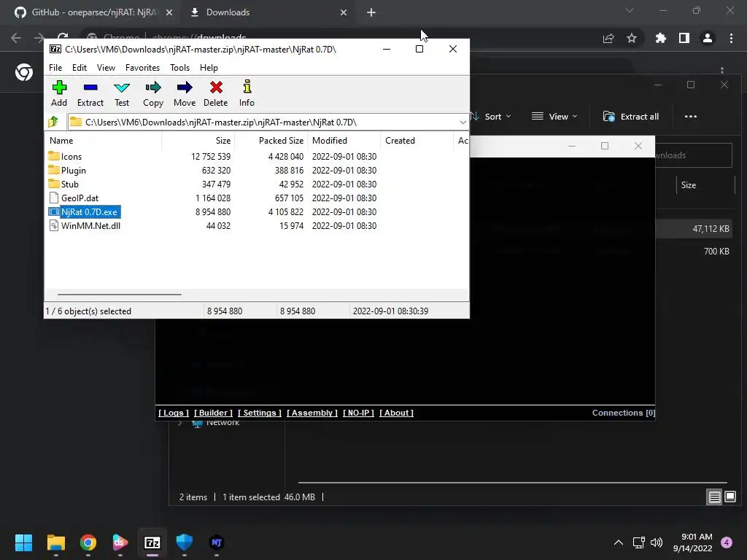Click the Info toolbar icon
This screenshot has height=560, width=747.
(247, 93)
